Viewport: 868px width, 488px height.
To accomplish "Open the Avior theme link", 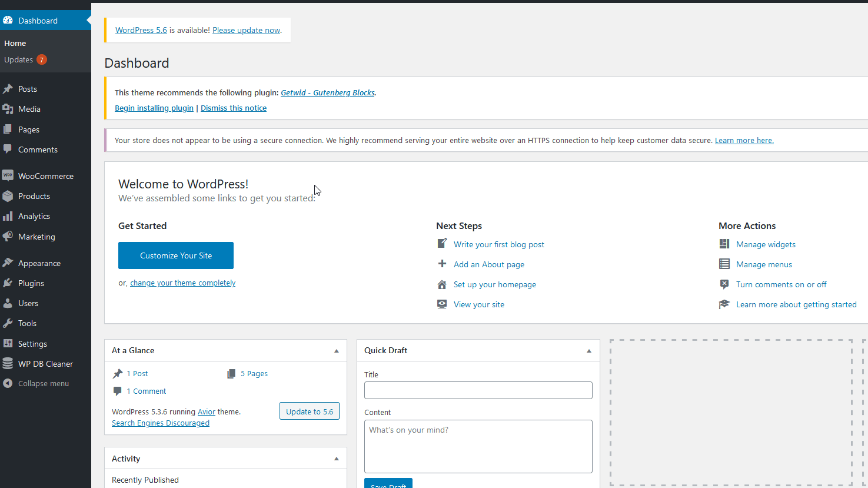I will pos(207,411).
